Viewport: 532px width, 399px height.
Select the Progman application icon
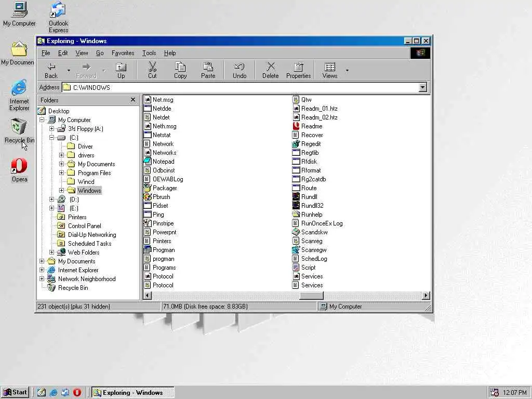pos(147,250)
